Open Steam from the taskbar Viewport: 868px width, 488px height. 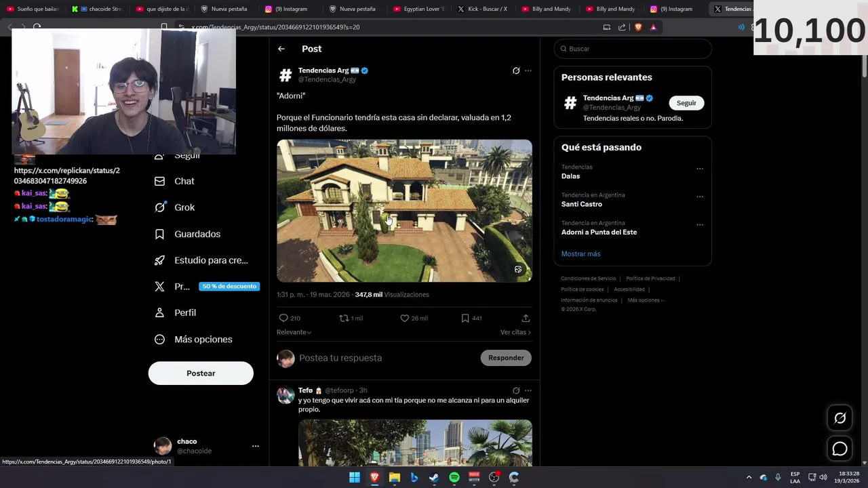(x=434, y=477)
